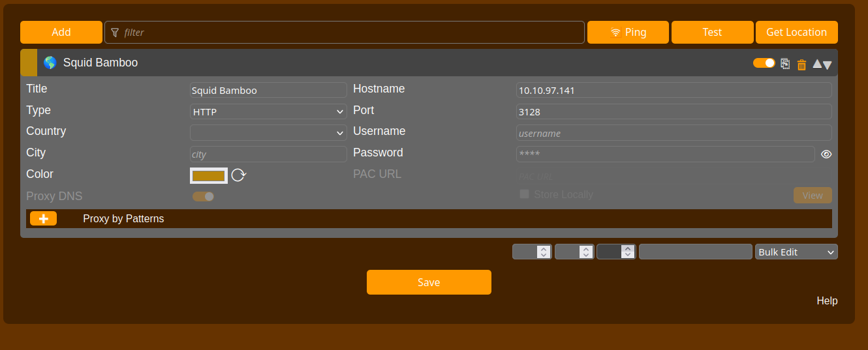Click the Save button

tap(429, 282)
